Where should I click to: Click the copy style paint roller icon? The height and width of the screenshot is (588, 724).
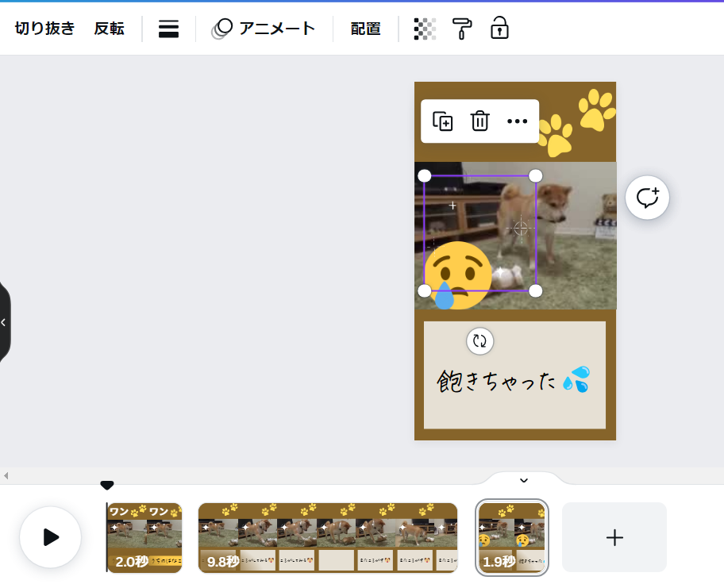pos(462,29)
